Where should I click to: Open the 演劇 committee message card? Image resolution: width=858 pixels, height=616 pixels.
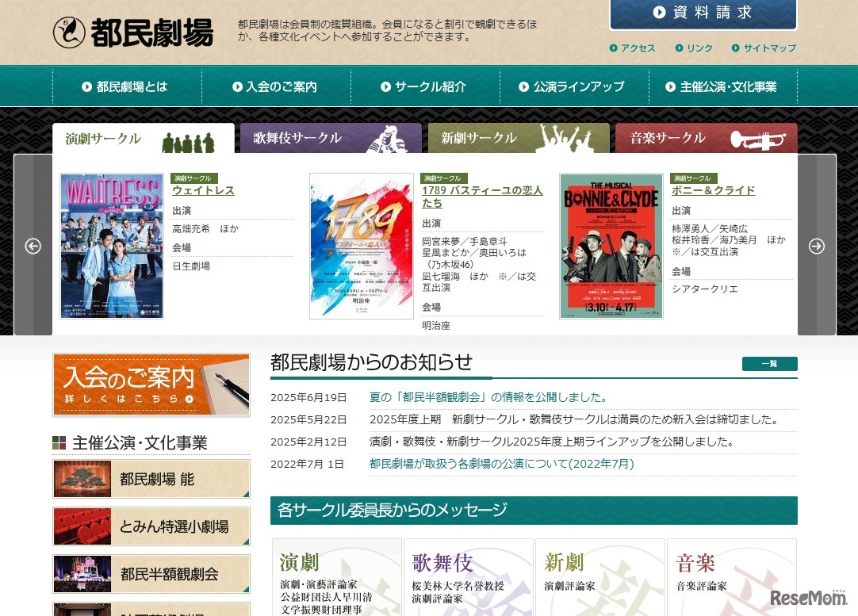pyautogui.click(x=337, y=578)
